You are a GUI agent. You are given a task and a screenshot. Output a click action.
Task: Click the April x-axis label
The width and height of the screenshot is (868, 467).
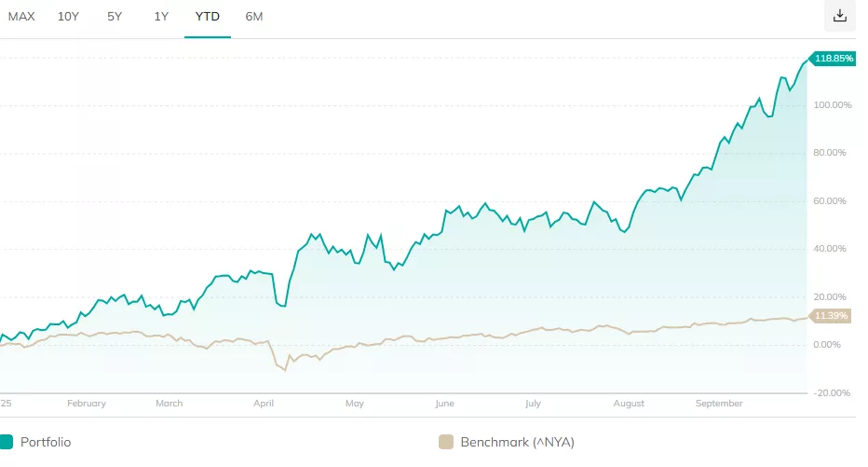tap(264, 404)
